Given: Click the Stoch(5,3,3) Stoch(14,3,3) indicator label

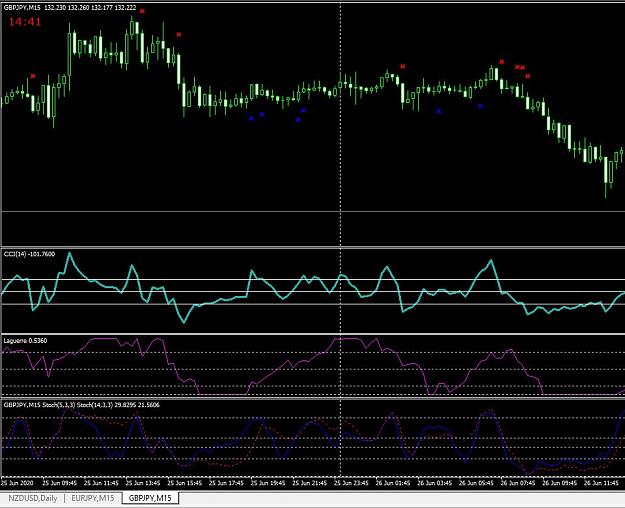Looking at the screenshot, I should [x=81, y=405].
